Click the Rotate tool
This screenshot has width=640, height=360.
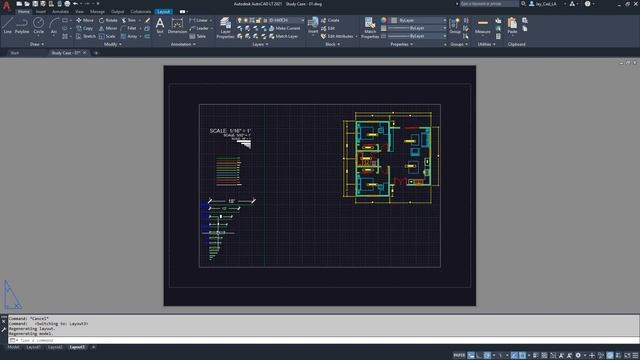pyautogui.click(x=108, y=20)
